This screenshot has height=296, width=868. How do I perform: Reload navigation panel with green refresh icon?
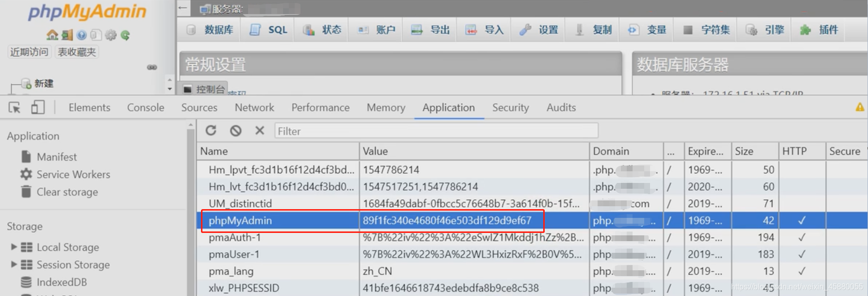point(125,35)
